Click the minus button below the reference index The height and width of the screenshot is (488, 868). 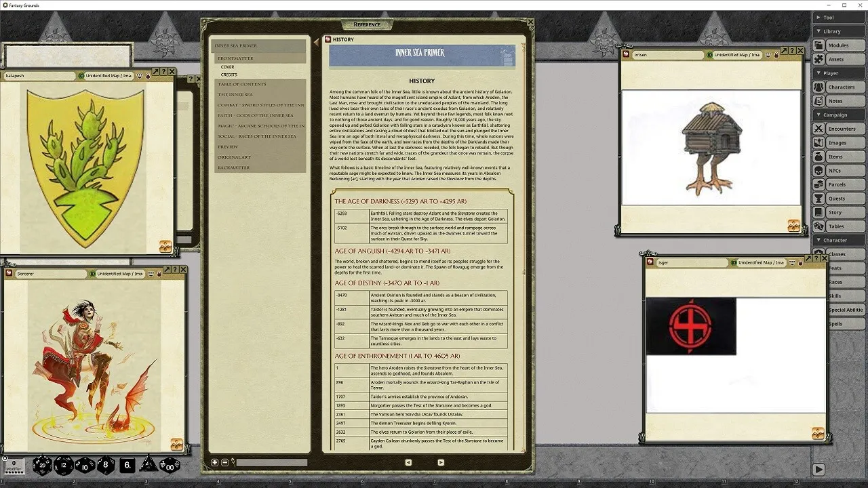225,462
